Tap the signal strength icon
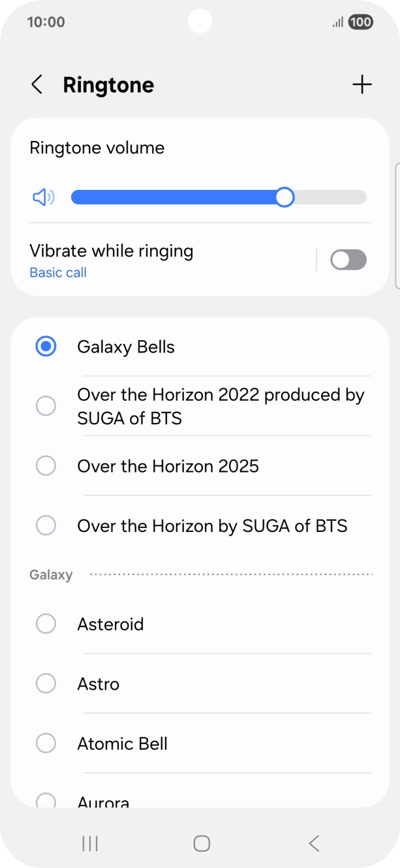Image resolution: width=400 pixels, height=868 pixels. [337, 22]
